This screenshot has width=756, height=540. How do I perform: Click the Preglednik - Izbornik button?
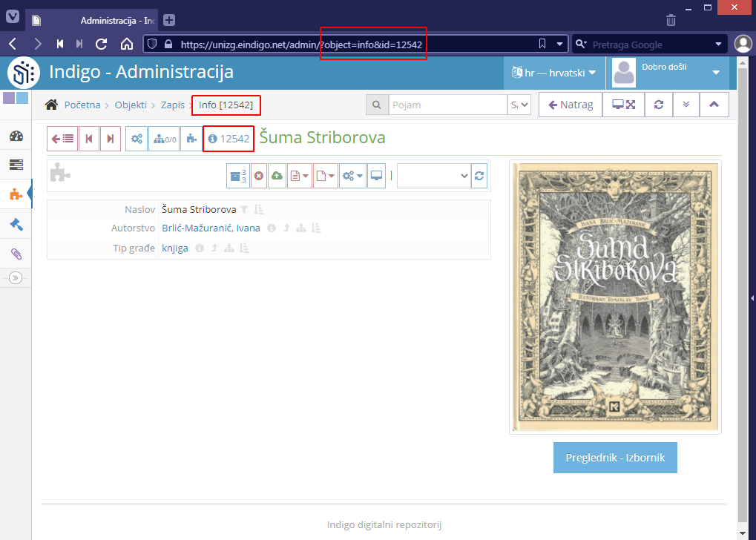614,458
